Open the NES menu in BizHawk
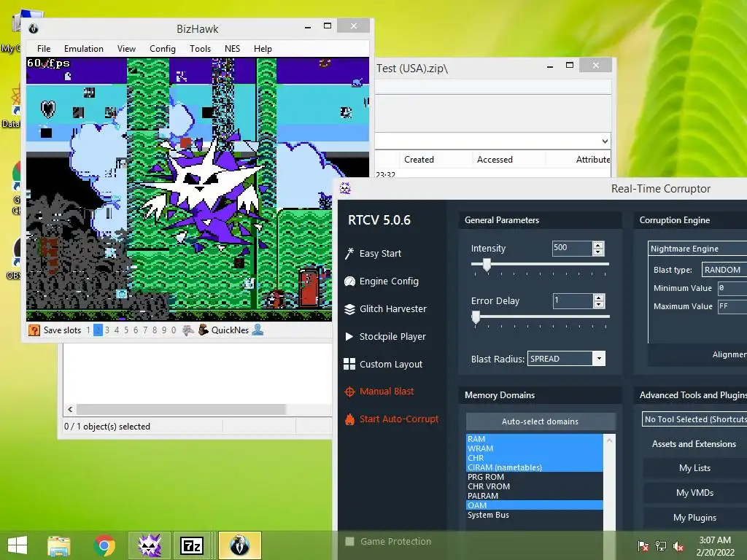This screenshot has width=747, height=560. [x=233, y=49]
